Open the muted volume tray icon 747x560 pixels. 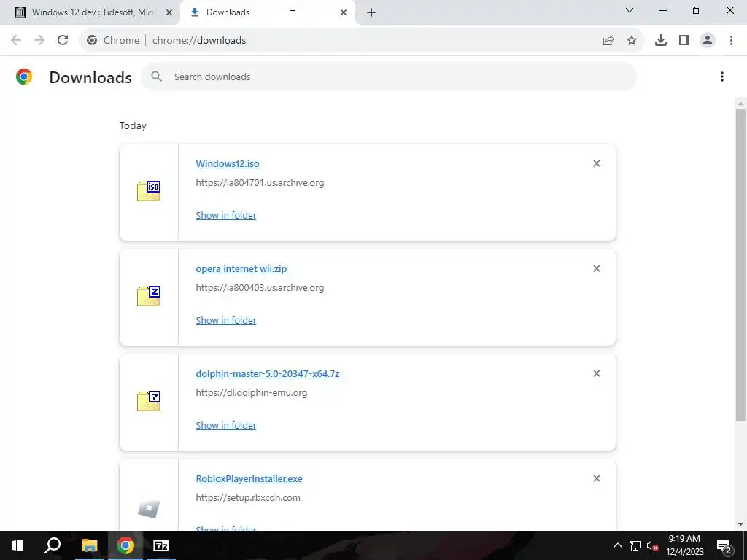tap(652, 545)
